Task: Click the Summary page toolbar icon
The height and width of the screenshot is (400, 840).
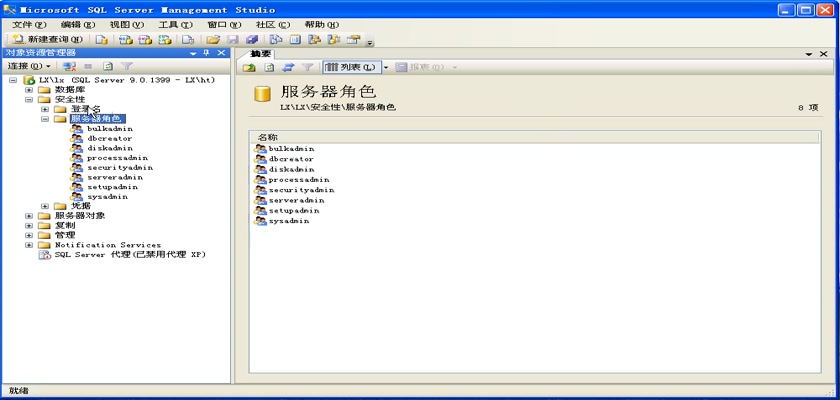Action: point(296,40)
